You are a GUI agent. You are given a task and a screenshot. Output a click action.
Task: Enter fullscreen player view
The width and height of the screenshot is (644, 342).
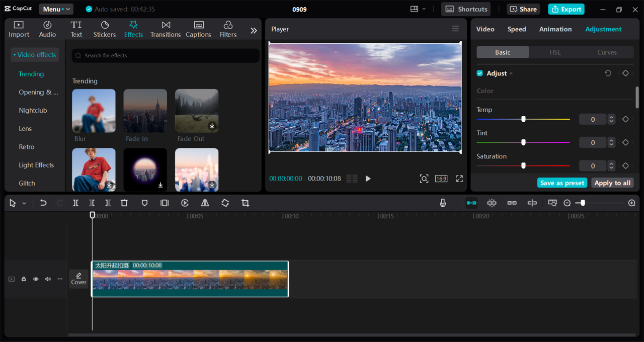click(459, 179)
